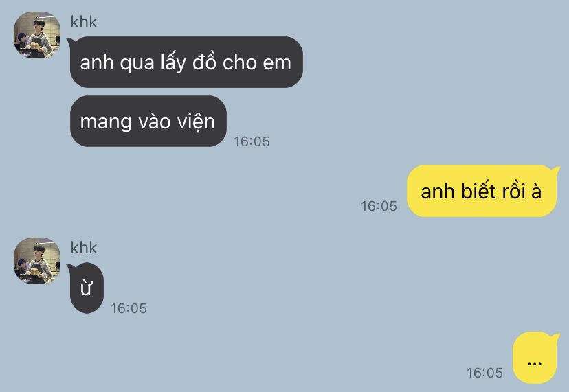The image size is (569, 392).
Task: Tap the message 'anh qua lấy đồ cho em'
Action: 186,62
